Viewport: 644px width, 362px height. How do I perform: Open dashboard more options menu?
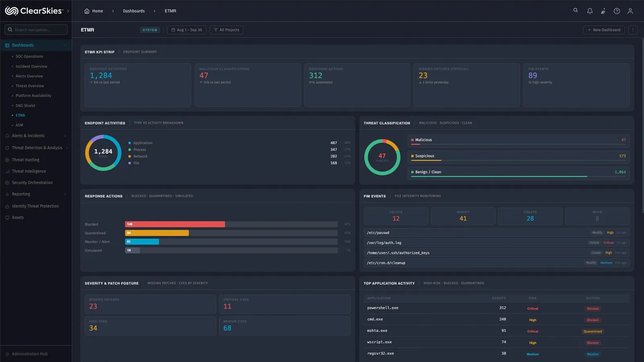click(633, 30)
